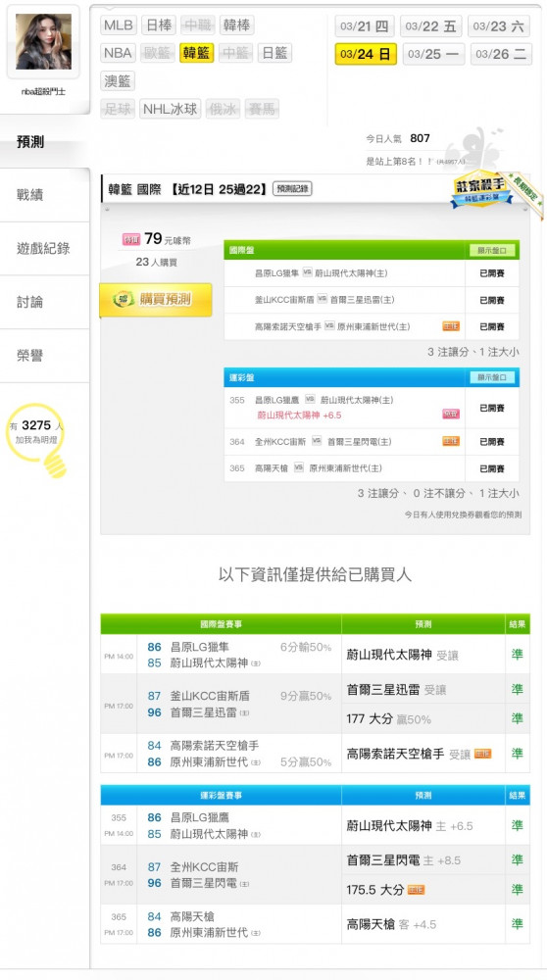The width and height of the screenshot is (547, 980).
Task: Click 177 大分 prediction cell
Action: point(423,718)
